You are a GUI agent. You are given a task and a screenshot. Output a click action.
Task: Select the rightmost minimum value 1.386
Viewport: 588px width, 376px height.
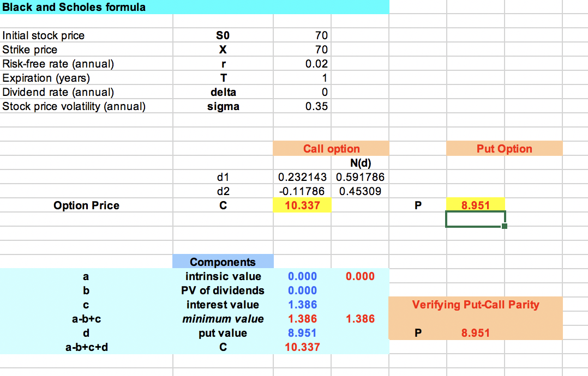[360, 319]
